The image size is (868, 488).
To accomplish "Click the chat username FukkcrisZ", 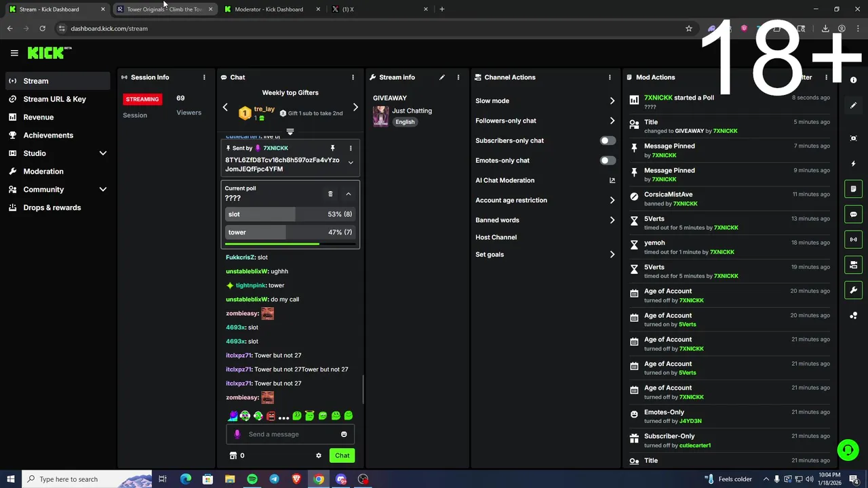I will tap(240, 258).
